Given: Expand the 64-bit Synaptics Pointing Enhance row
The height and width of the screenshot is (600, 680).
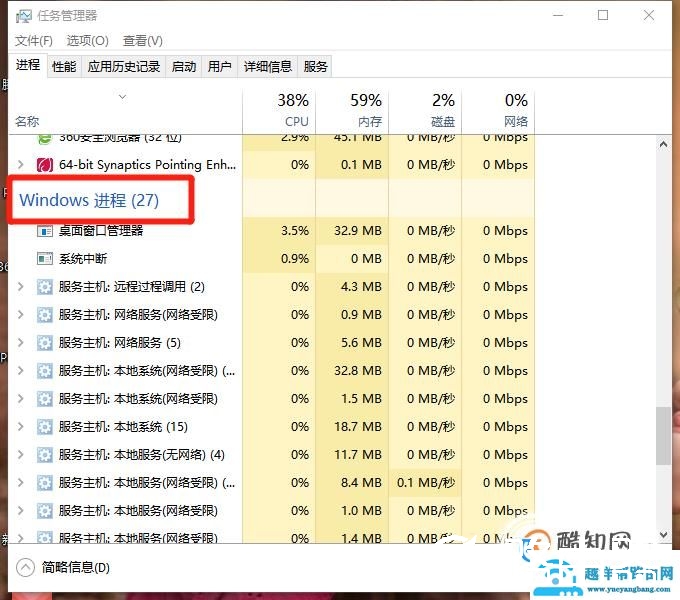Looking at the screenshot, I should click(x=20, y=165).
